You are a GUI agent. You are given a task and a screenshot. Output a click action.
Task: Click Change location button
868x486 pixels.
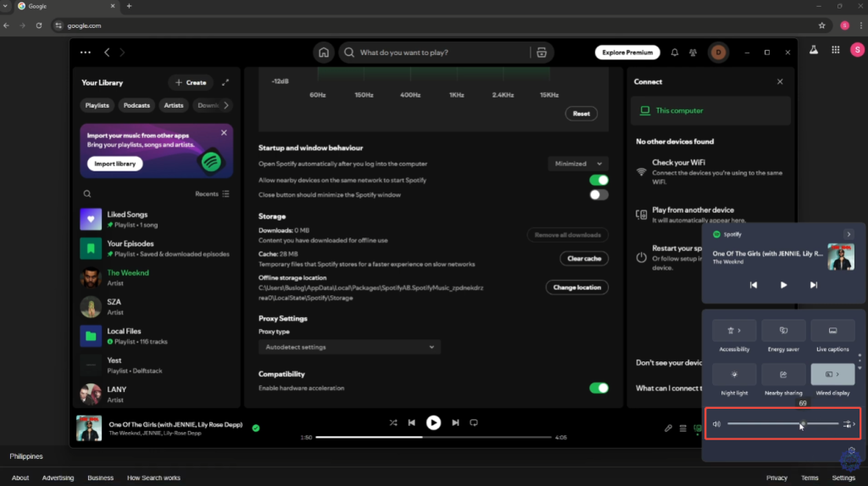click(x=576, y=288)
